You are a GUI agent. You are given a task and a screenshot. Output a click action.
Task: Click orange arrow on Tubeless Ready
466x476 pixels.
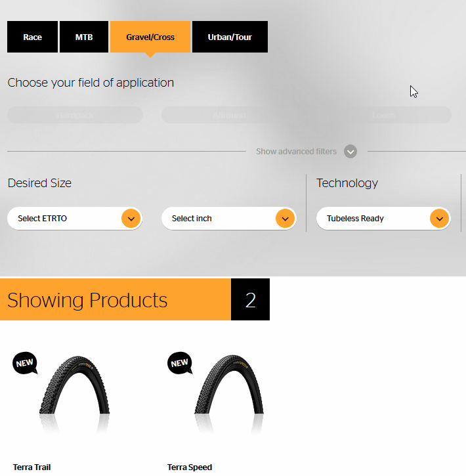[440, 219]
